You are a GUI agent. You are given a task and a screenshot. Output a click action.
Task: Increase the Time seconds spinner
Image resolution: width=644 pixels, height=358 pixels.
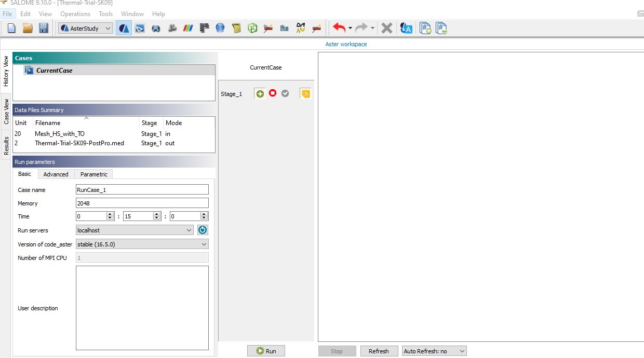(x=205, y=214)
